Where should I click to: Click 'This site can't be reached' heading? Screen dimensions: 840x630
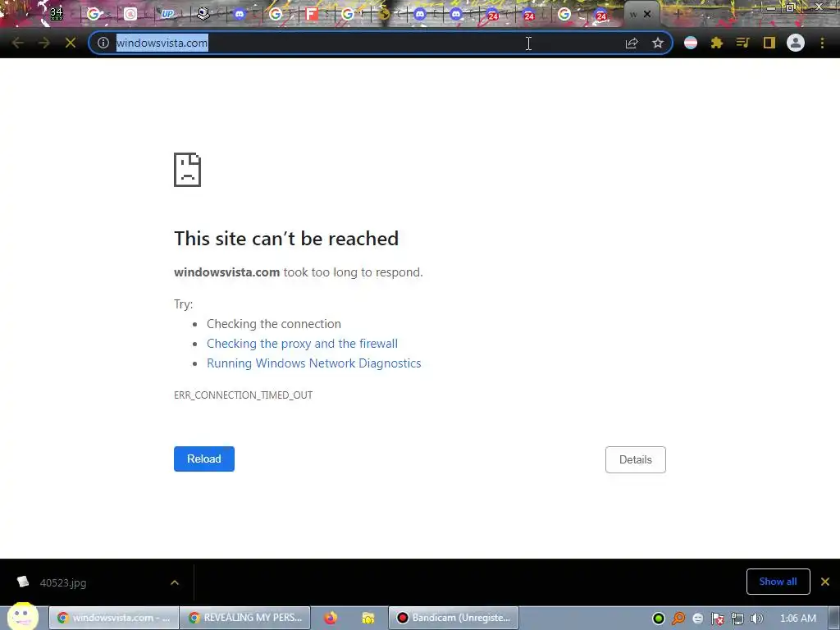click(x=286, y=239)
